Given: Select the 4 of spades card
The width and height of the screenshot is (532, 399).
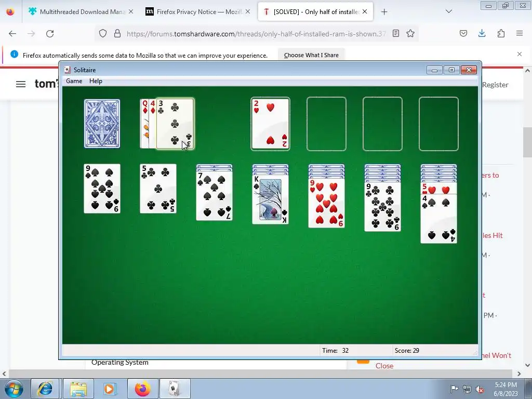Looking at the screenshot, I should click(x=438, y=219).
